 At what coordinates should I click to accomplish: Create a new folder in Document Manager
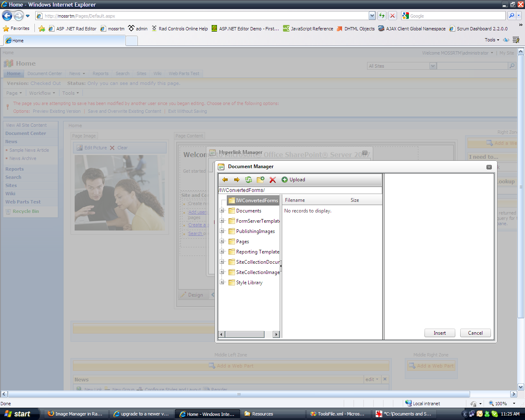click(260, 180)
